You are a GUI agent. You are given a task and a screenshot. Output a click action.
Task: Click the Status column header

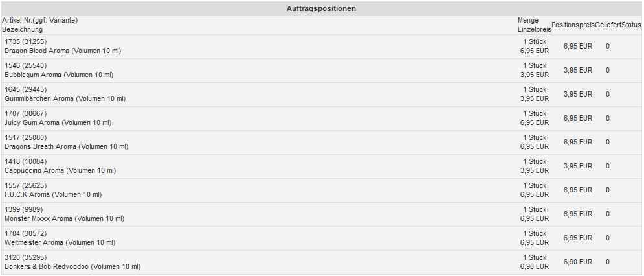tap(631, 25)
